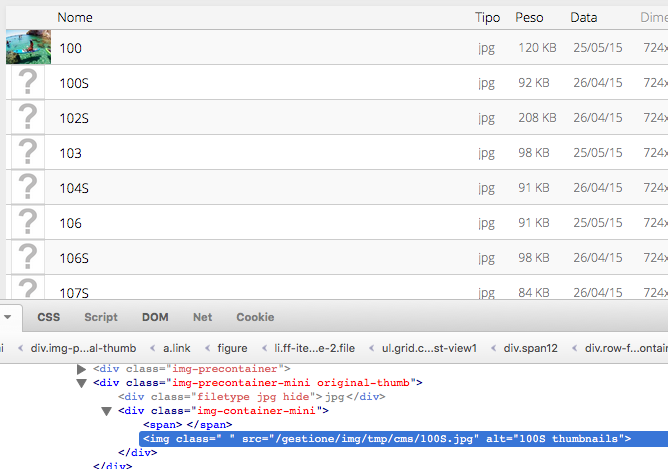Image resolution: width=668 pixels, height=469 pixels.
Task: Click file name 103
Action: (70, 153)
